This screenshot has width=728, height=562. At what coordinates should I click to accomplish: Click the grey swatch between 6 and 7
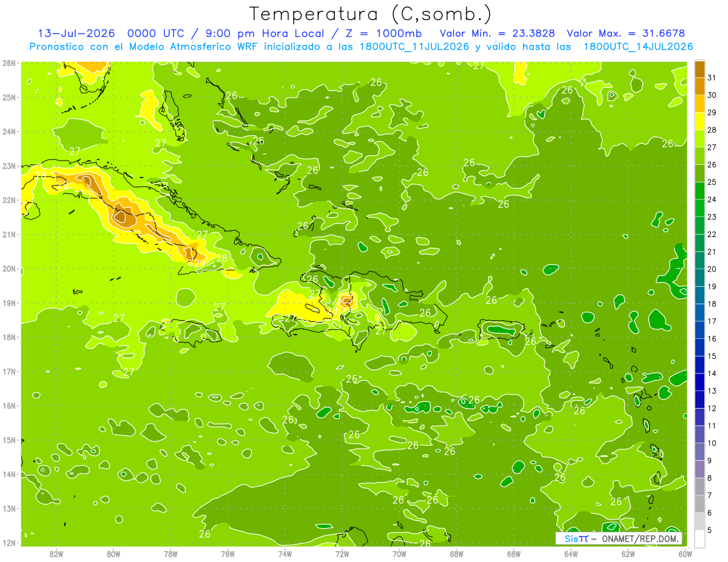coord(699,504)
